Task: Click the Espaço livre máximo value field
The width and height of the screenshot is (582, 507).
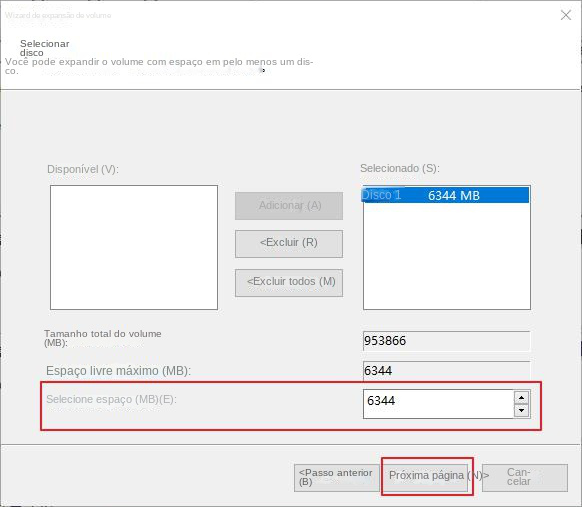Action: 447,370
